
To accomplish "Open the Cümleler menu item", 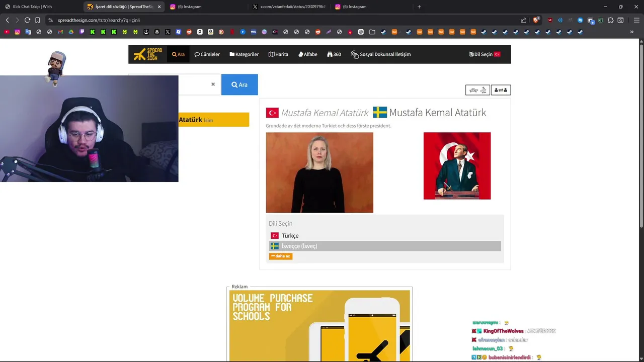I will [207, 54].
